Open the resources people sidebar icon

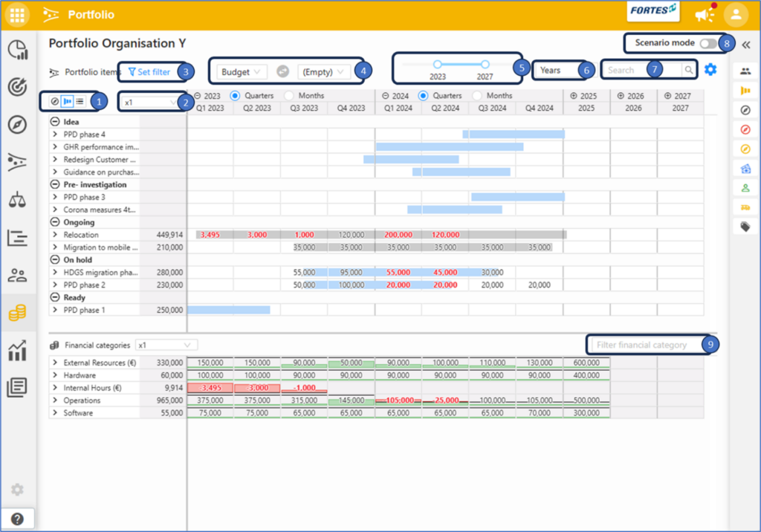click(18, 275)
